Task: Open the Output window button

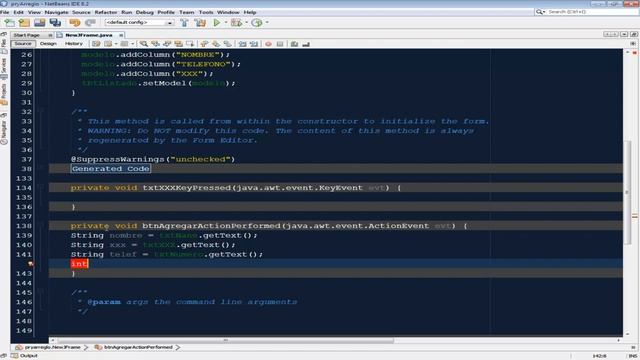Action: pyautogui.click(x=24, y=356)
